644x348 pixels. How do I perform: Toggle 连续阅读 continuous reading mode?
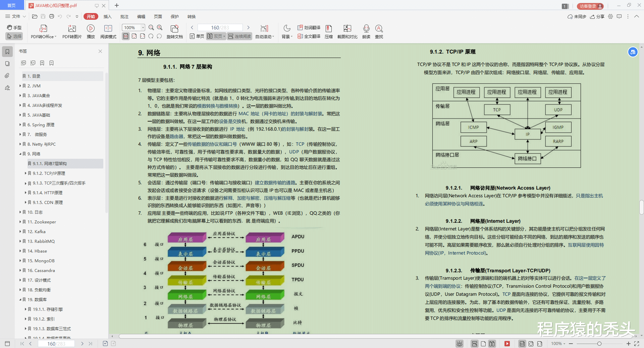[239, 36]
